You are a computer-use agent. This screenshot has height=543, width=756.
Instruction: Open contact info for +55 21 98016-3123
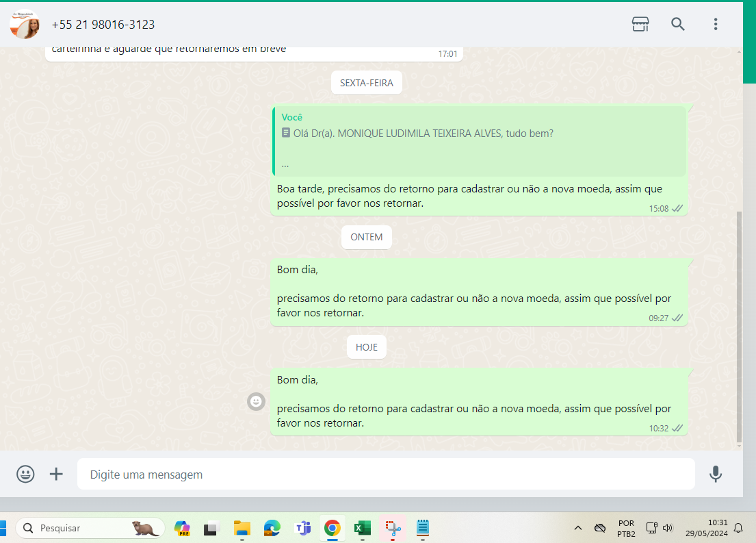103,25
